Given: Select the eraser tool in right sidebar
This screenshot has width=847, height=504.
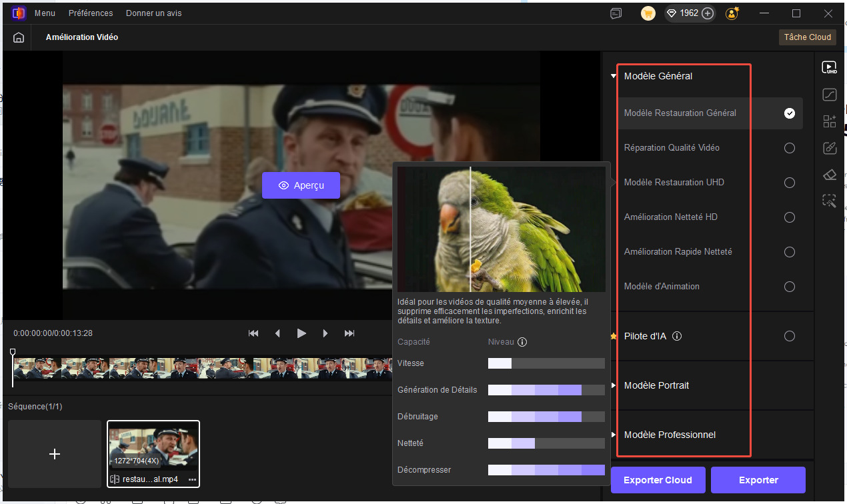Looking at the screenshot, I should pos(829,175).
